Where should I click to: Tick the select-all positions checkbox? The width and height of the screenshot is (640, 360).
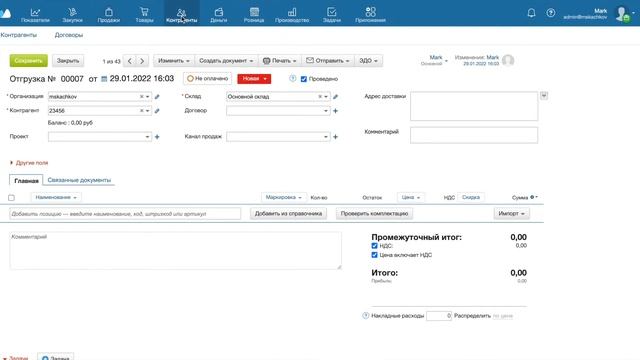(11, 198)
